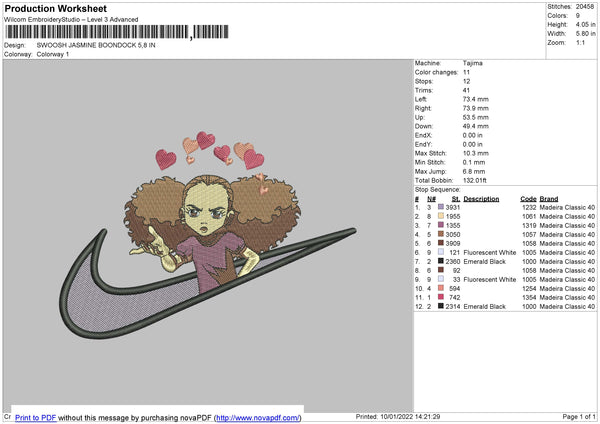Click the printed date 10/01/2022 14:21:29
The height and width of the screenshot is (424, 600).
pos(410,416)
